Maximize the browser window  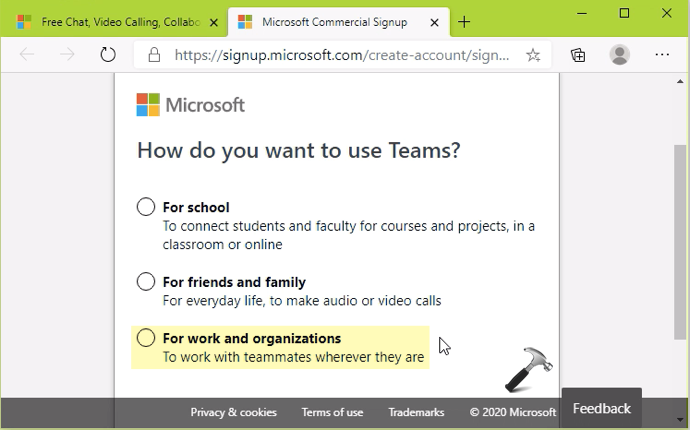coord(624,14)
